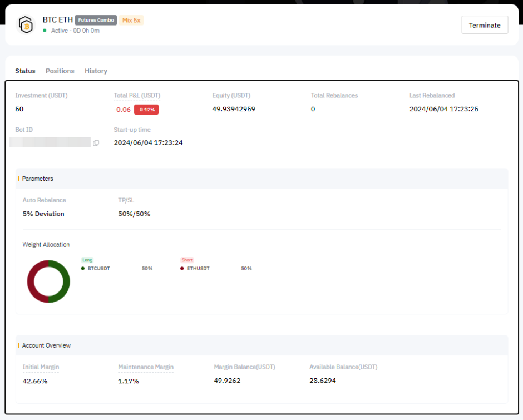Click the blurred Bot ID value

[50, 142]
